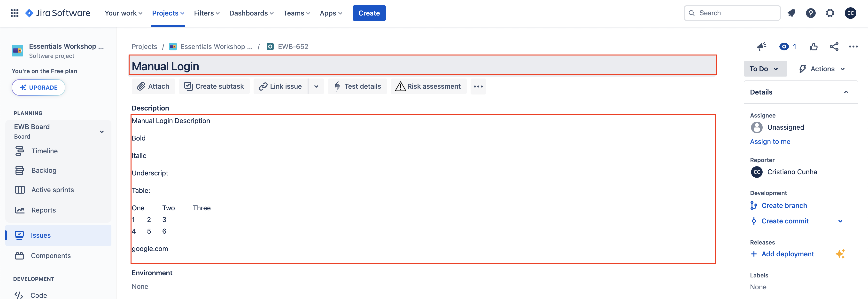
Task: Click the Jira Software logo
Action: (x=58, y=13)
